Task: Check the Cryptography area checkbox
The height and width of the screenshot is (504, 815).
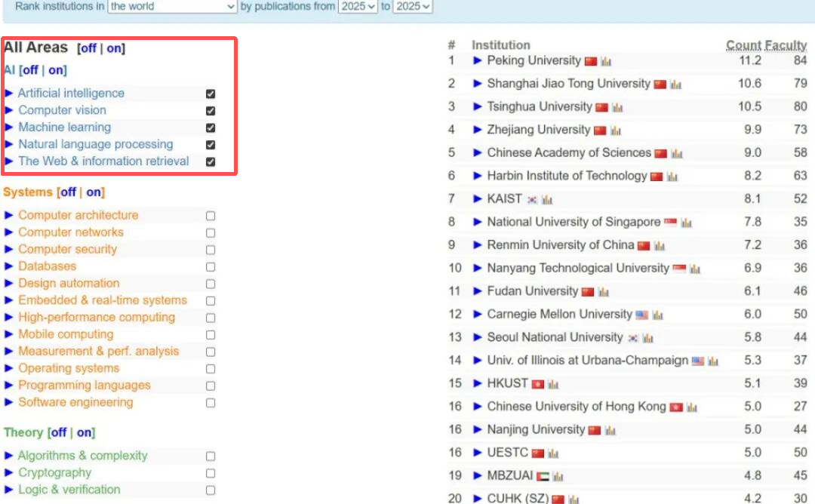Action: point(211,474)
